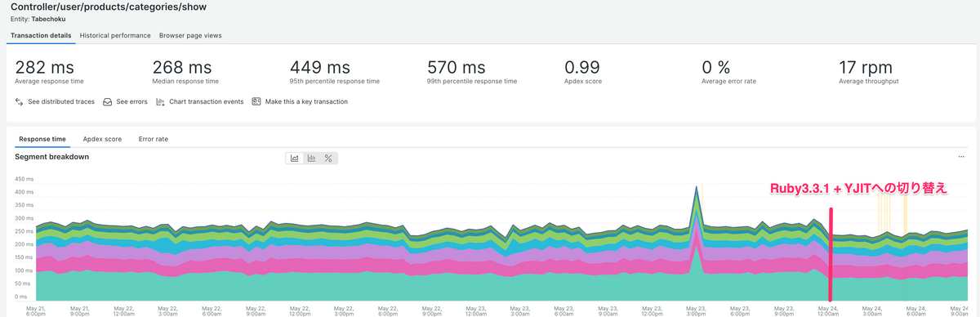Click the 17 rpm average throughput
Screen dimensions: 980x317
tap(866, 68)
